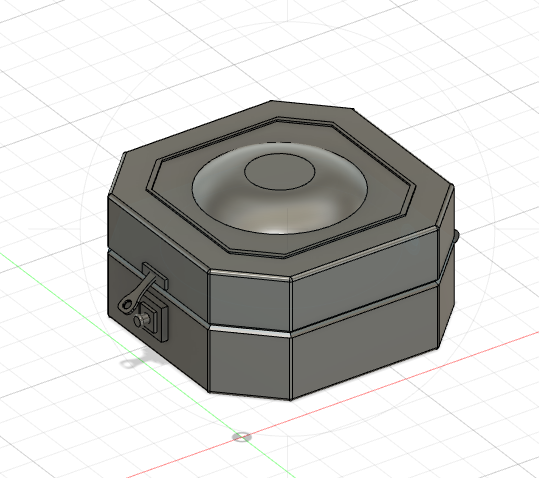
Task: Select the wide front-right face of the lid
Action: [x=364, y=280]
